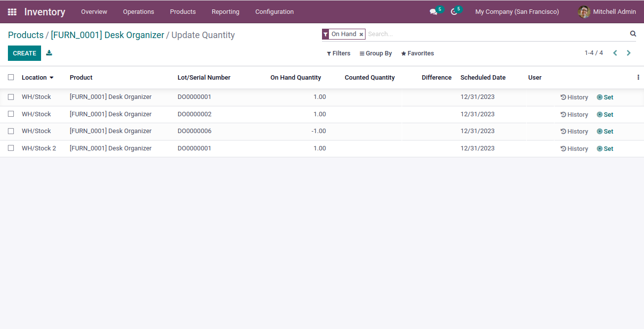Click the CREATE button
Screen dimensions: 644x329
pyautogui.click(x=24, y=53)
